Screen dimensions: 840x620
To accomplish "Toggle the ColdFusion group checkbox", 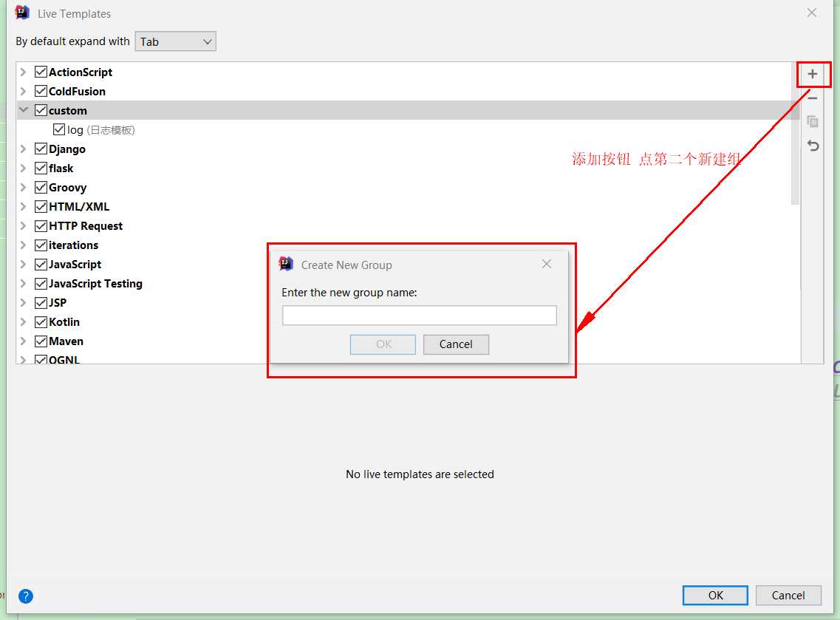I will coord(41,91).
